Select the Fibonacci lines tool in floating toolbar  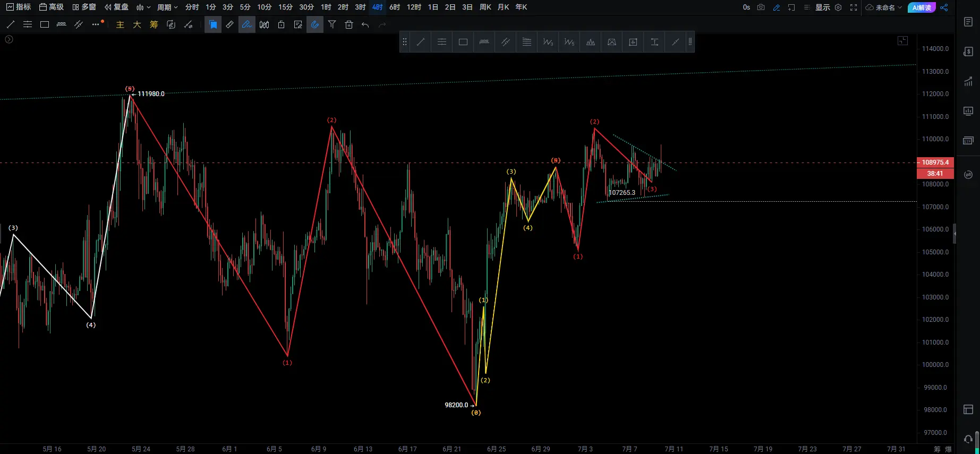527,42
